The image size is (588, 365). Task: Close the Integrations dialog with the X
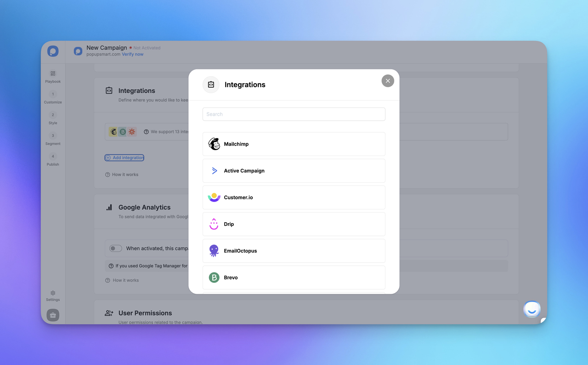(388, 81)
